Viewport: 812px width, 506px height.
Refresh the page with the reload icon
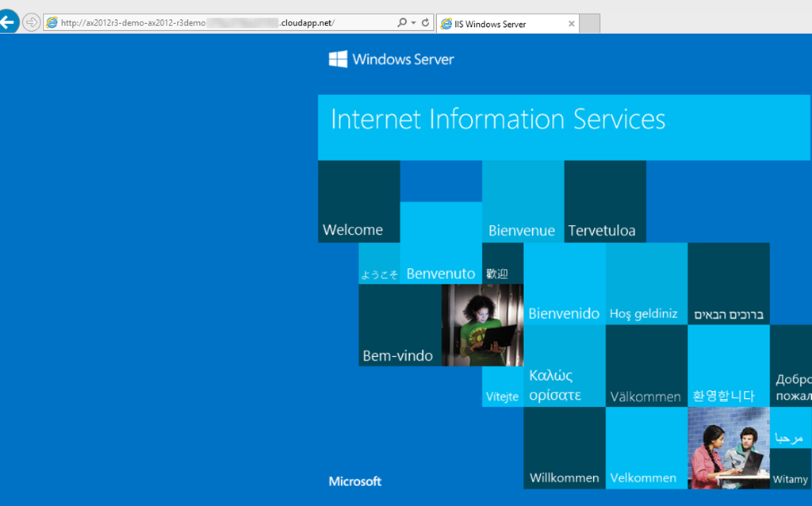pos(425,23)
